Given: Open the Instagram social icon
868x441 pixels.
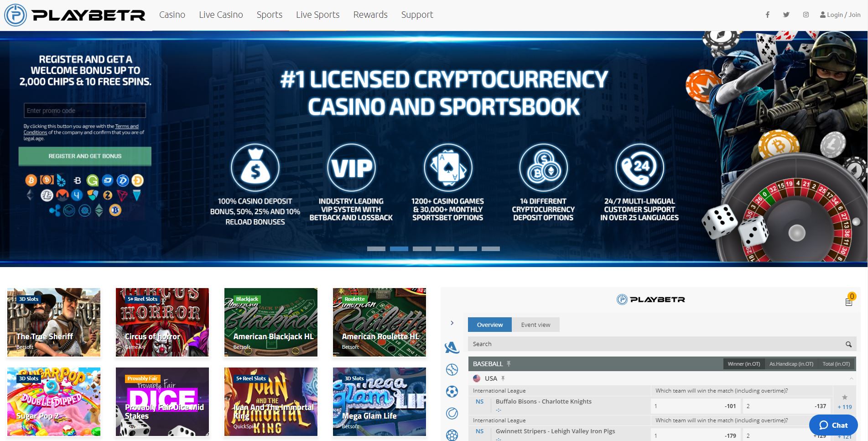Looking at the screenshot, I should 806,15.
